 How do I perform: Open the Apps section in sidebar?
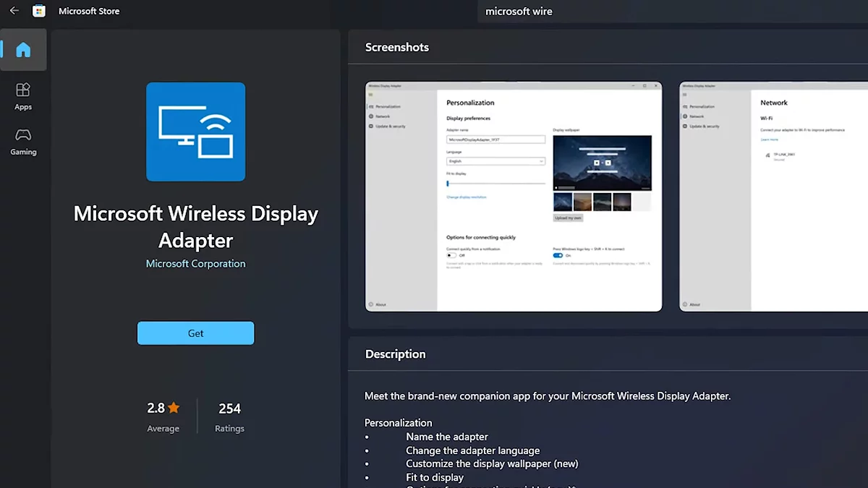click(23, 96)
